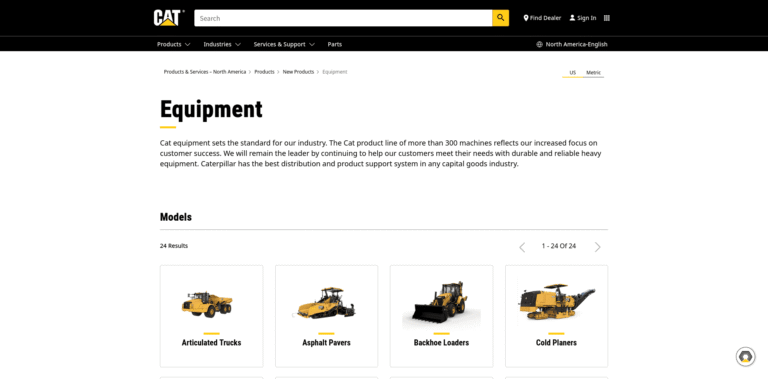
Task: Go to next results page arrow
Action: pyautogui.click(x=598, y=247)
